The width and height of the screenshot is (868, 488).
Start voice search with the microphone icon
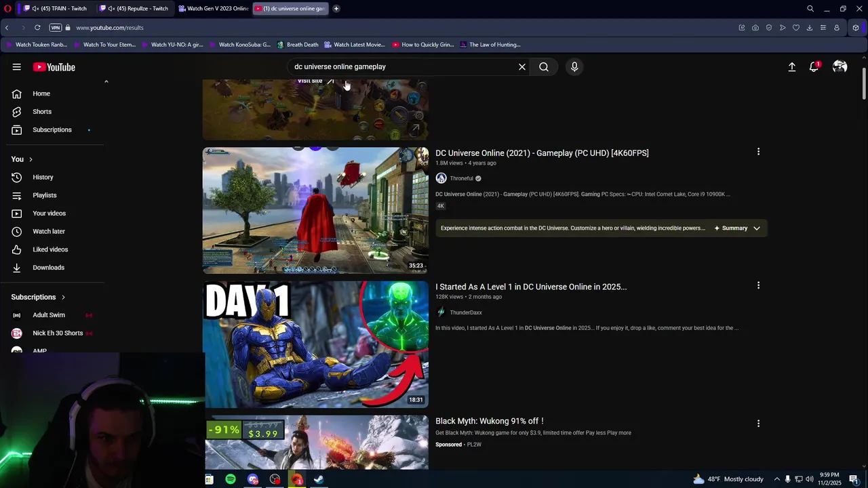[574, 67]
